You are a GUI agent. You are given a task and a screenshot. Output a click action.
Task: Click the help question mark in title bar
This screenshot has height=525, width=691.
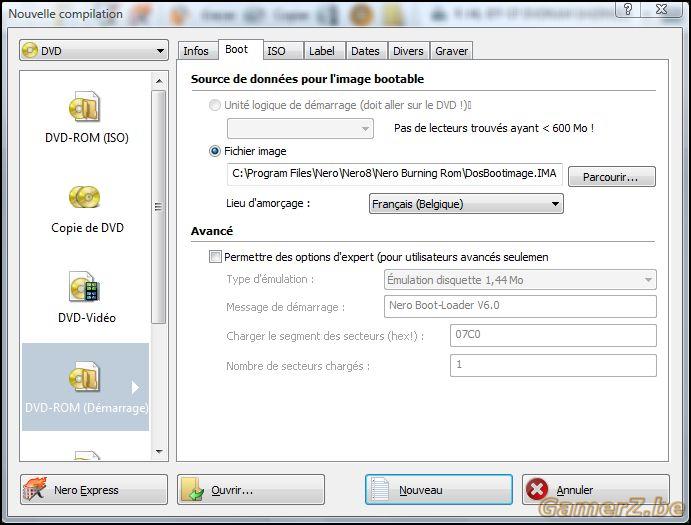click(628, 8)
